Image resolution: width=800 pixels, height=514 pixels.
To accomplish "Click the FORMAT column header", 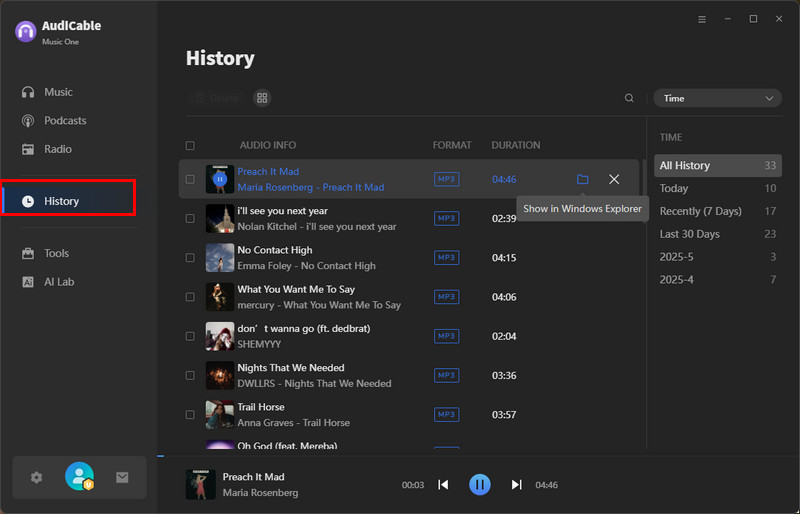I will 452,145.
